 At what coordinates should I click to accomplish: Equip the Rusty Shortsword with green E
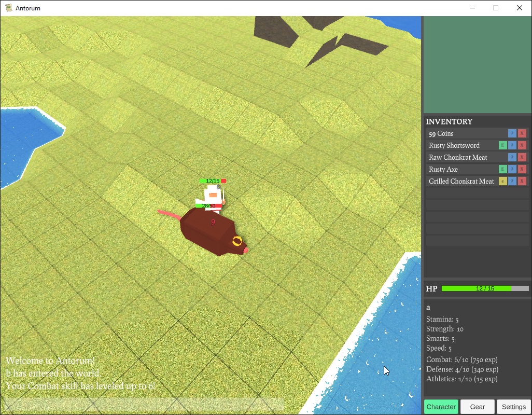point(502,145)
